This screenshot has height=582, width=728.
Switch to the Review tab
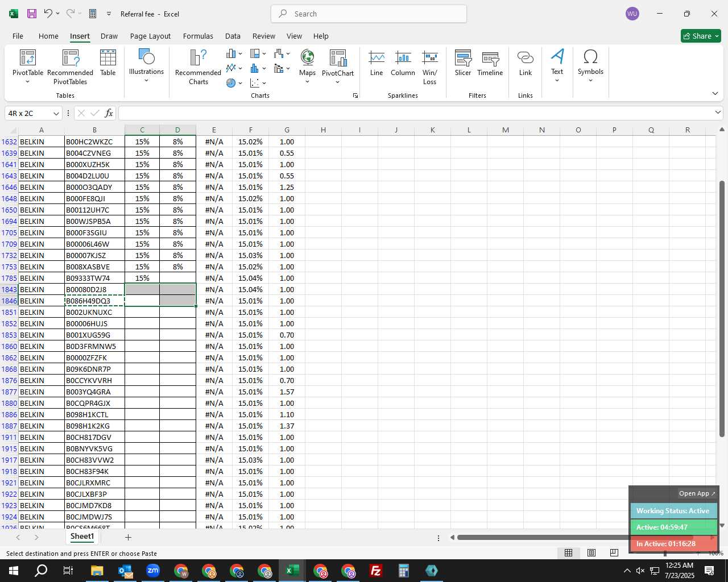click(263, 36)
